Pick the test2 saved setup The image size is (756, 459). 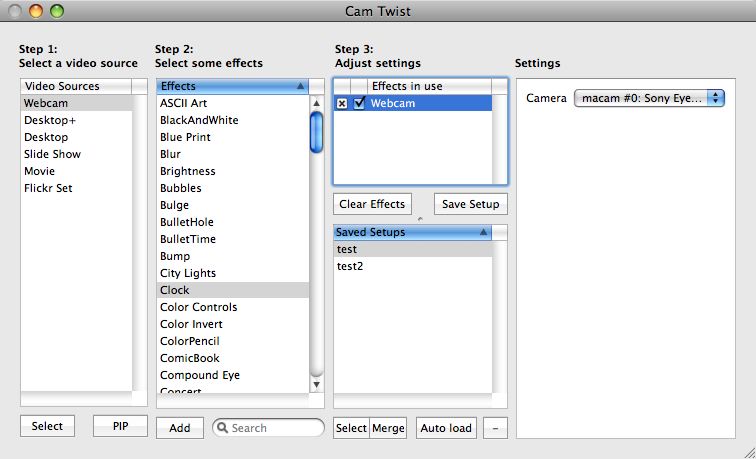pyautogui.click(x=349, y=266)
